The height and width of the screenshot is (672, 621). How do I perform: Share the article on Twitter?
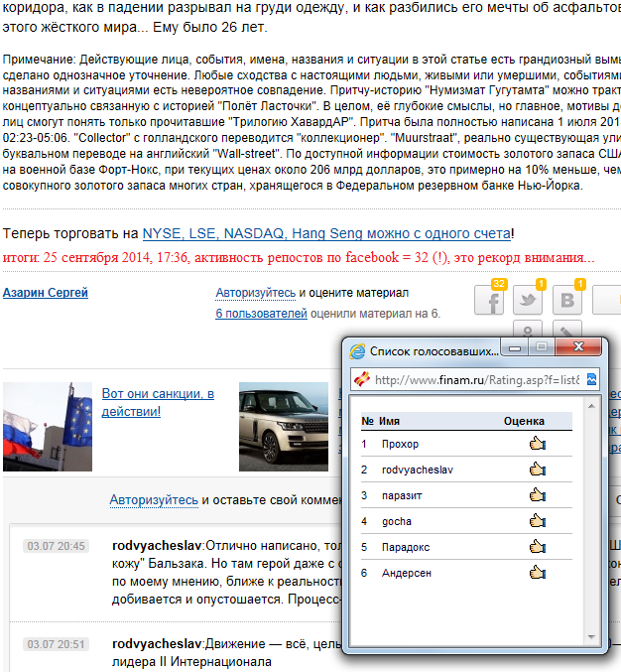(x=529, y=302)
